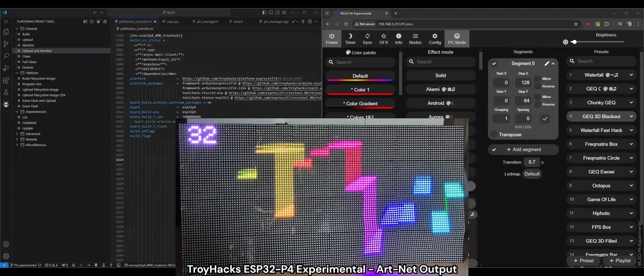This screenshot has width=644, height=276.
Task: Open the Timer nightlight icon
Action: coord(350,39)
